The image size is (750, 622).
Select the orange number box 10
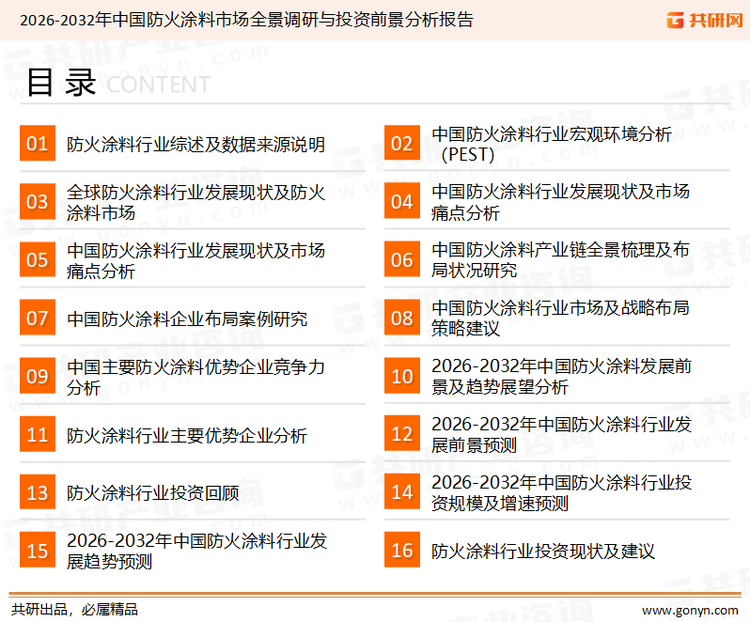(x=402, y=376)
